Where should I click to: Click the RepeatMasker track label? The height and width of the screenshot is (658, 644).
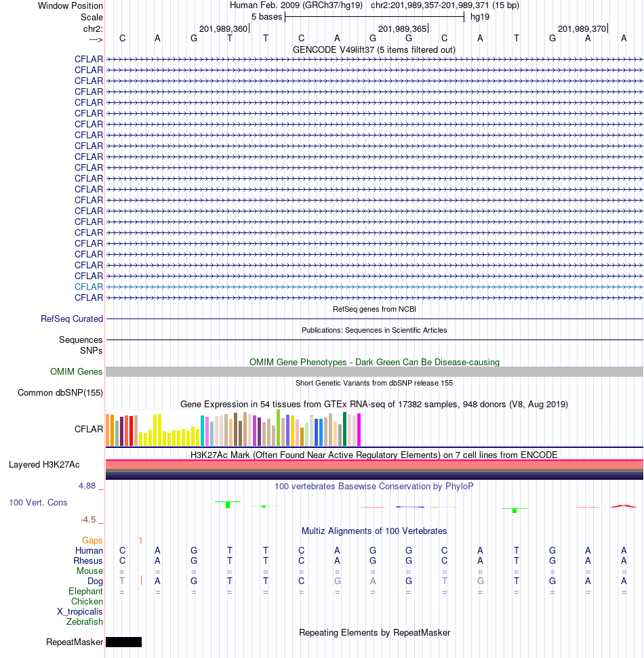click(75, 642)
